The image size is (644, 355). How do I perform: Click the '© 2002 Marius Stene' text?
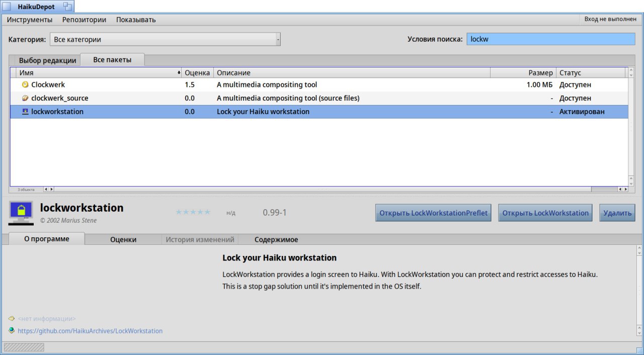point(68,220)
